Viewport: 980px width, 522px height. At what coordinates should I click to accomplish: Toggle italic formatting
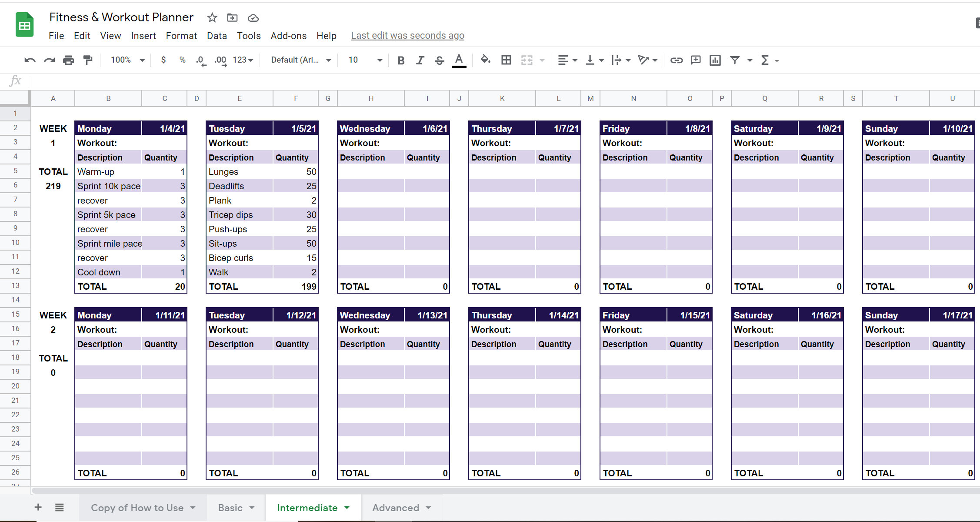[420, 60]
